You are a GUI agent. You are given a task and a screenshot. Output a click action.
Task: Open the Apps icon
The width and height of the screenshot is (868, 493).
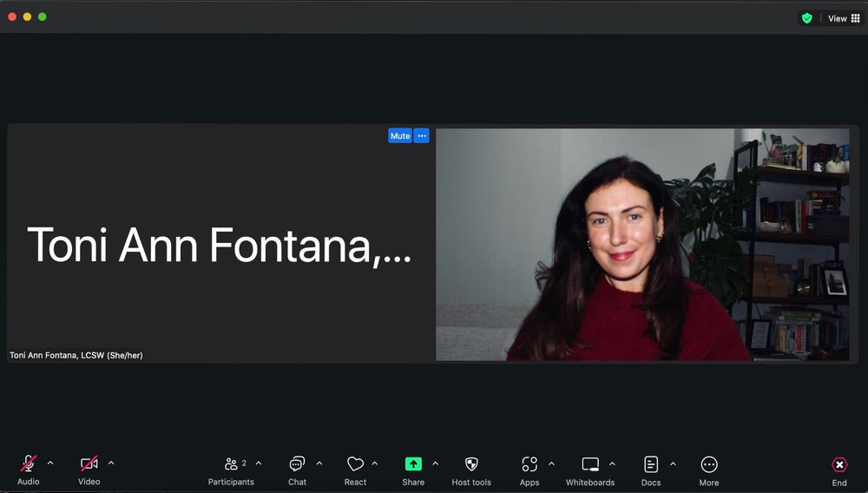coord(529,463)
